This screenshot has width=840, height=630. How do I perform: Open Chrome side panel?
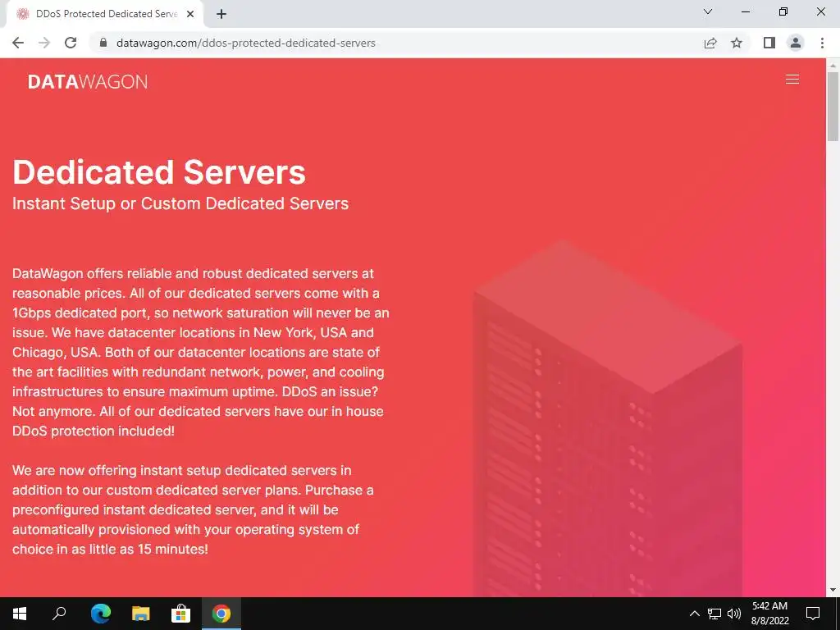tap(769, 43)
